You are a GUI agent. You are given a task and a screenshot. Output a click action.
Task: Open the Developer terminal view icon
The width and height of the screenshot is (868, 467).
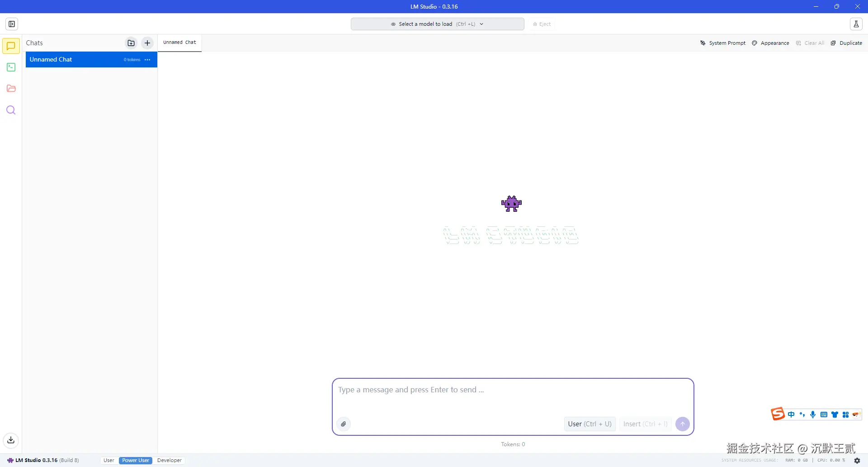pyautogui.click(x=11, y=67)
